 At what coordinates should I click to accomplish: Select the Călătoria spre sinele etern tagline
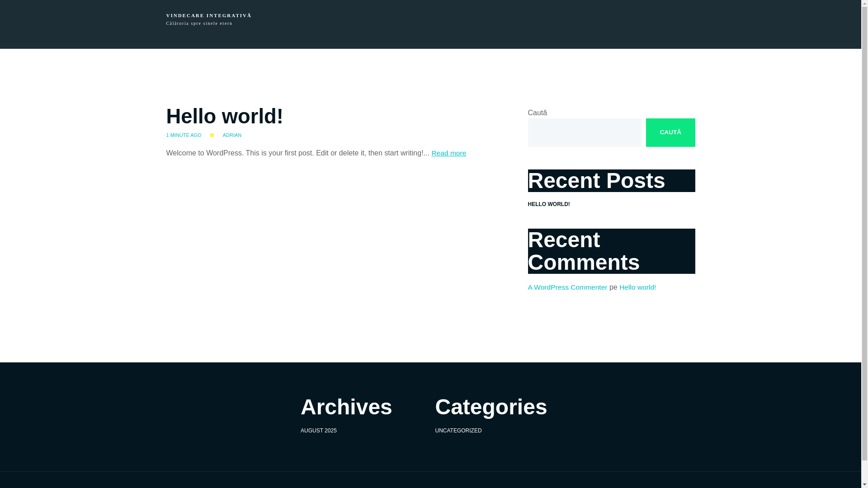[199, 23]
